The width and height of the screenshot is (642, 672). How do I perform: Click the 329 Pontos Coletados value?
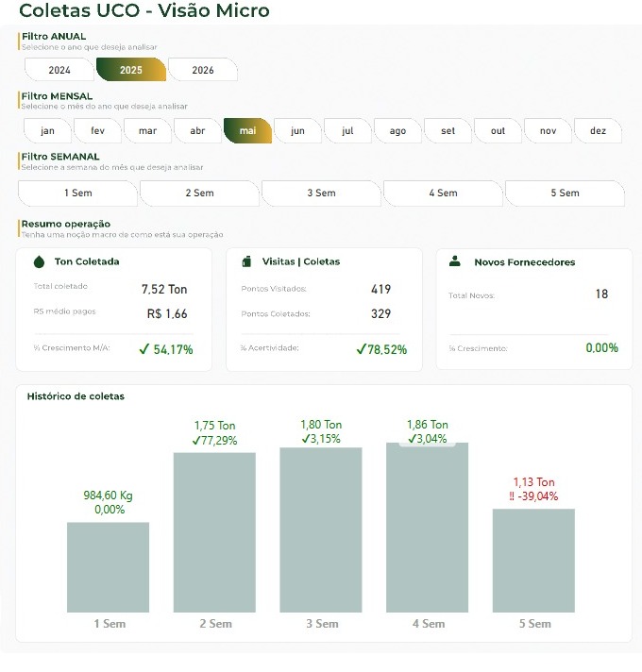click(x=381, y=313)
